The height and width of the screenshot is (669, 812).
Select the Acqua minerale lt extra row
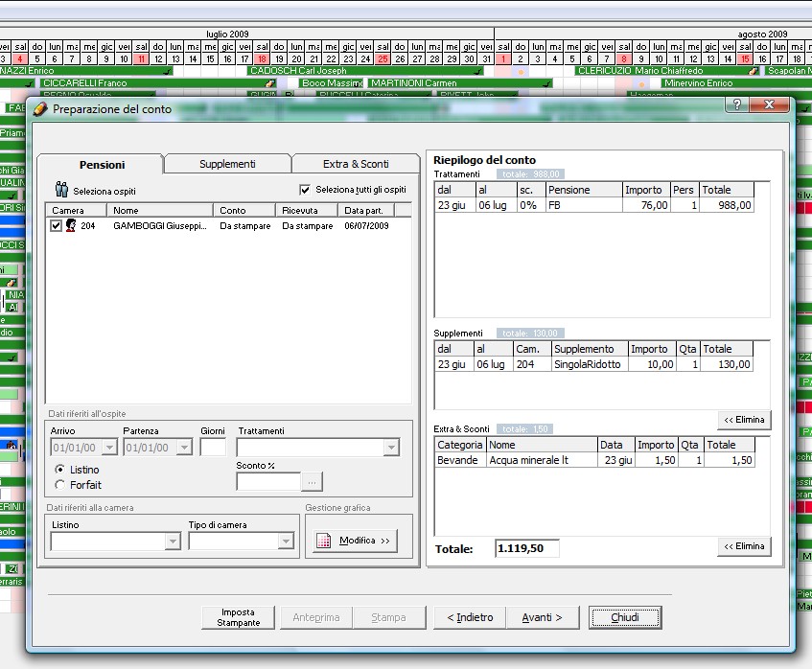click(x=594, y=460)
